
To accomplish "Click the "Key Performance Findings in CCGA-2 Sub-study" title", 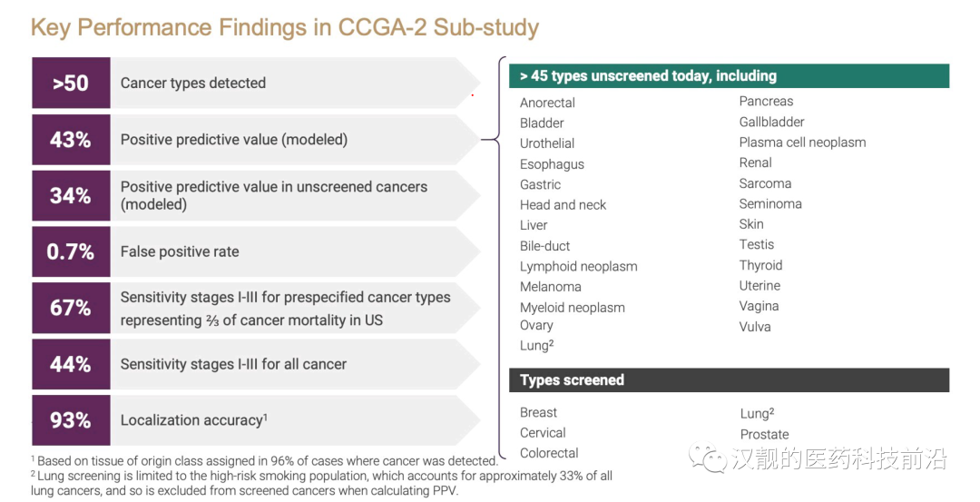I will (285, 27).
